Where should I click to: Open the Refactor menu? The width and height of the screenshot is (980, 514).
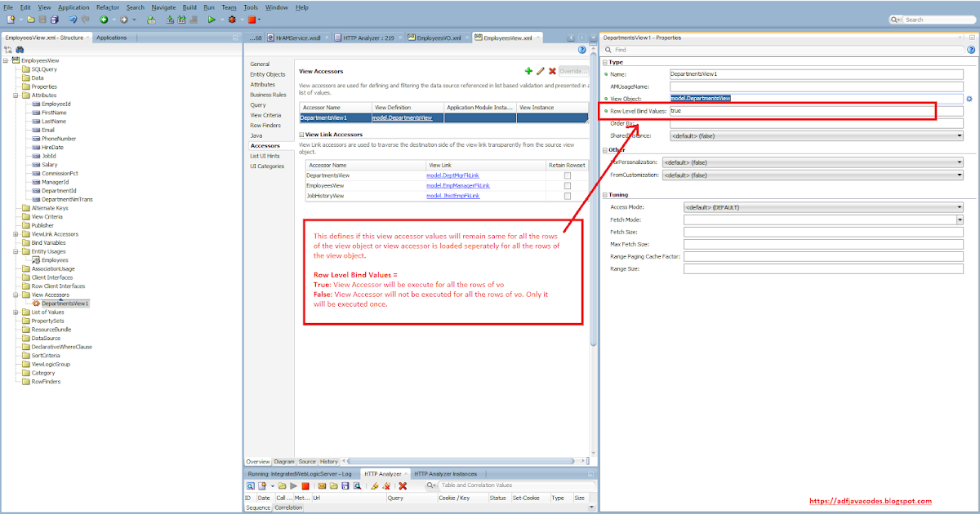(x=109, y=7)
